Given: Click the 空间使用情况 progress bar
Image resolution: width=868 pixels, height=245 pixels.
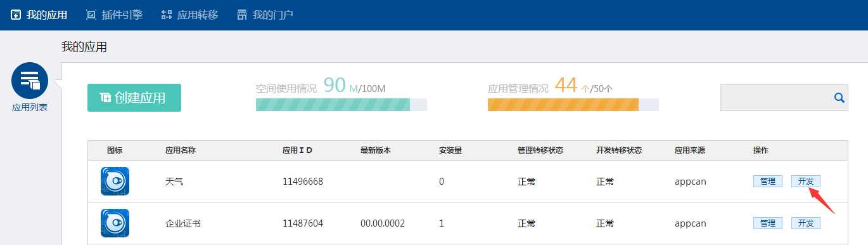Looking at the screenshot, I should 341,105.
